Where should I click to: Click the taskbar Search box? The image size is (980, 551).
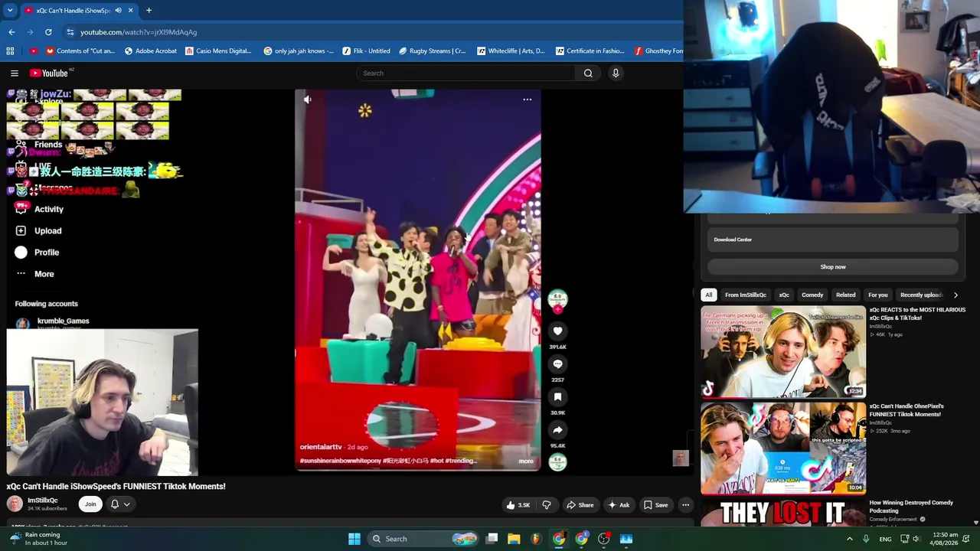point(423,539)
